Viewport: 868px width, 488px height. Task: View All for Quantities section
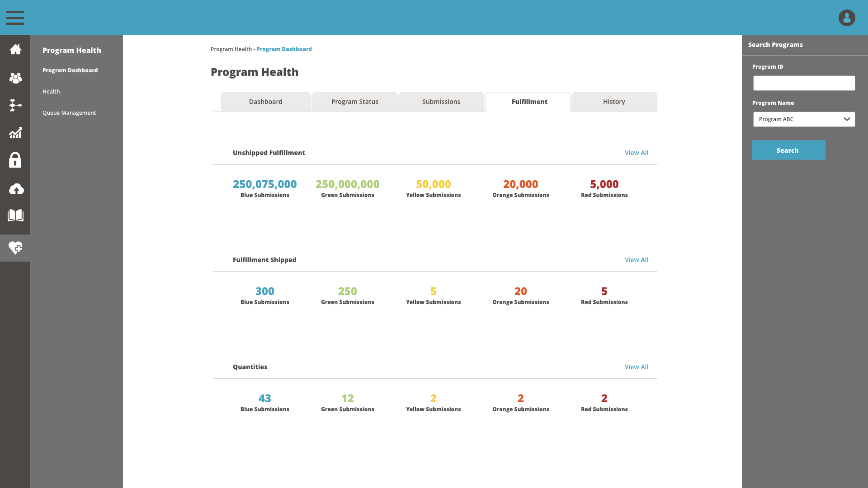click(x=636, y=367)
